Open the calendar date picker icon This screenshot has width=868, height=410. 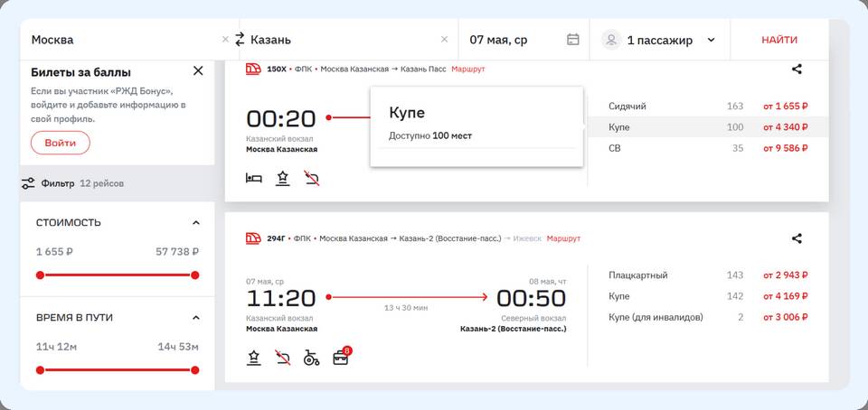tap(572, 40)
